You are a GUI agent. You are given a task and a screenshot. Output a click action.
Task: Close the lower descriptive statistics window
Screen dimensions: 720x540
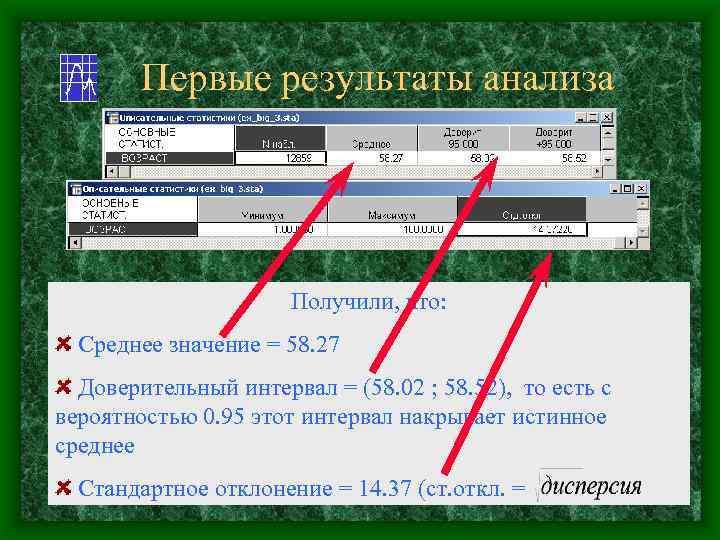641,188
